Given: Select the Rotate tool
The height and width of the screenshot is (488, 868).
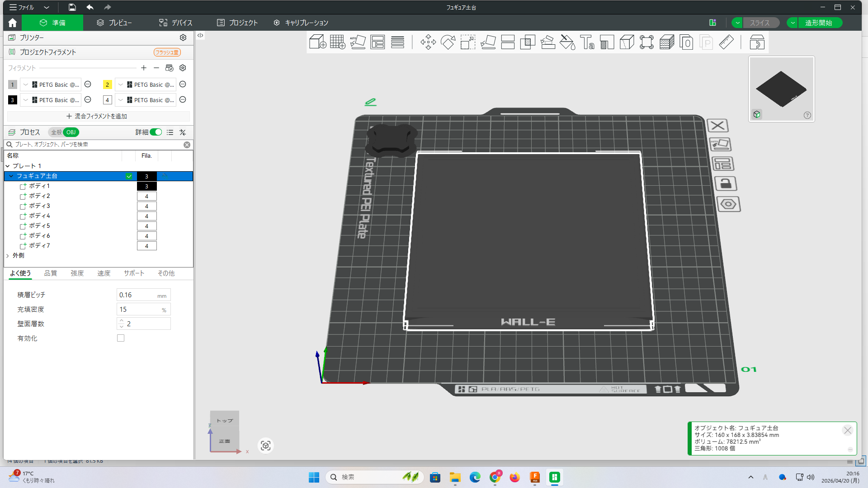Looking at the screenshot, I should click(448, 42).
